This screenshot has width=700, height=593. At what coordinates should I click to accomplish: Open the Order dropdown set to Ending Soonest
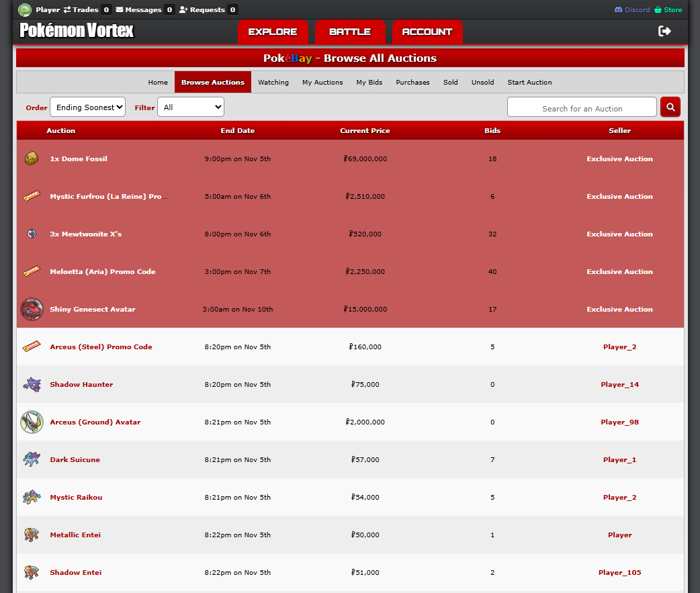[x=87, y=107]
